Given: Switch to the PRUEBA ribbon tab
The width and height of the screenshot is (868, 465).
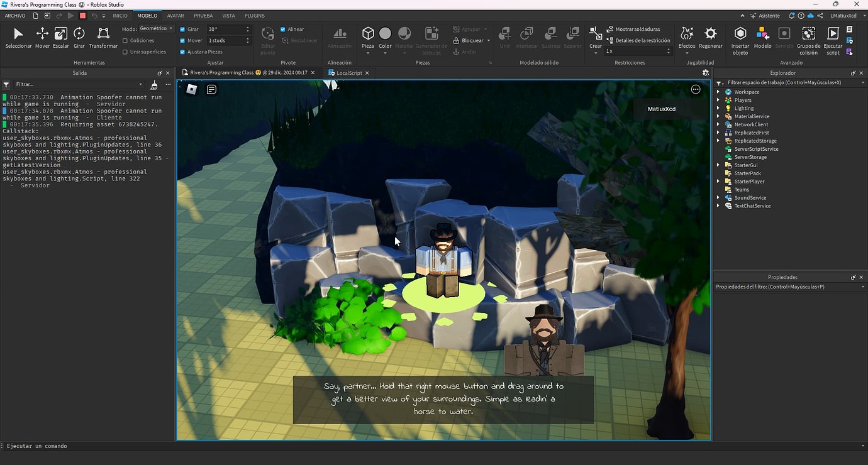Looking at the screenshot, I should 203,15.
